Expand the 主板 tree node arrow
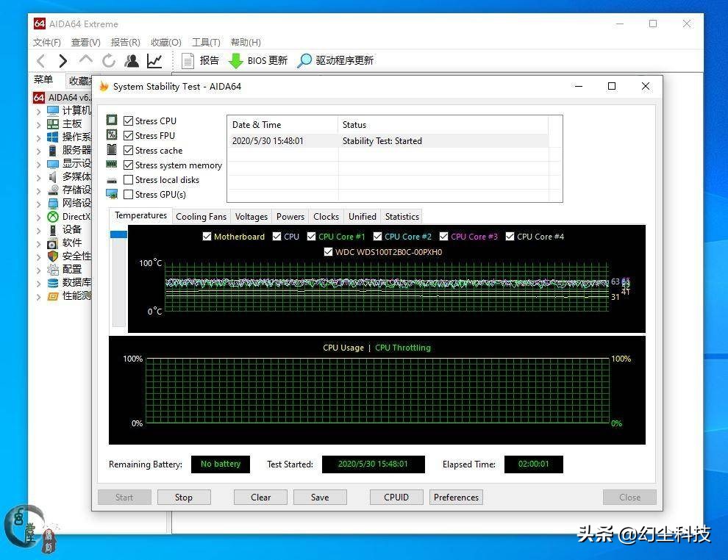 [39, 124]
